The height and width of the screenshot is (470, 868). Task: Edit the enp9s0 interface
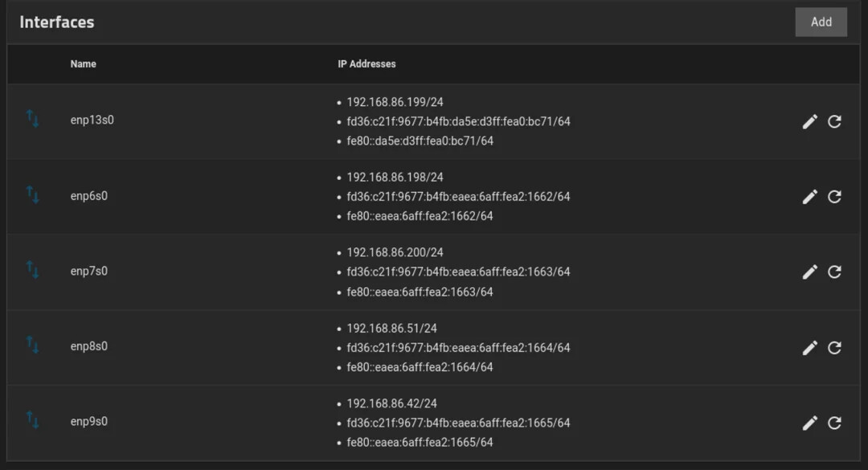coord(810,423)
